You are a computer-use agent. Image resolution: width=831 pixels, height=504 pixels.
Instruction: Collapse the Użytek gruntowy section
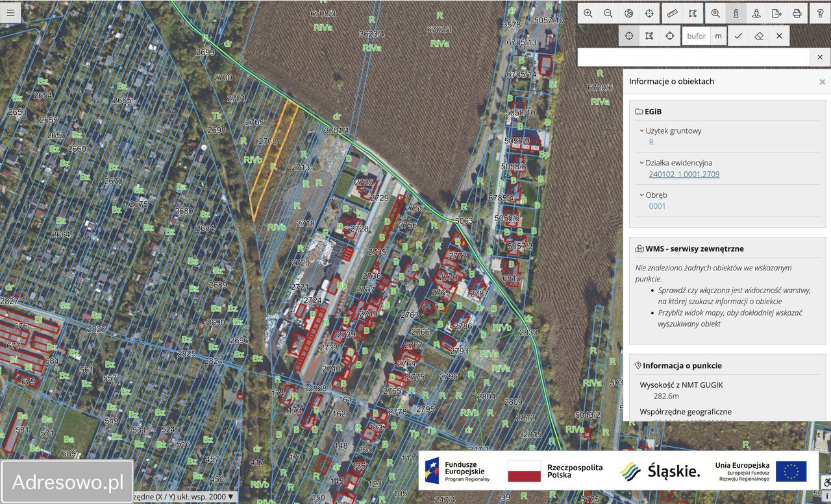click(642, 130)
